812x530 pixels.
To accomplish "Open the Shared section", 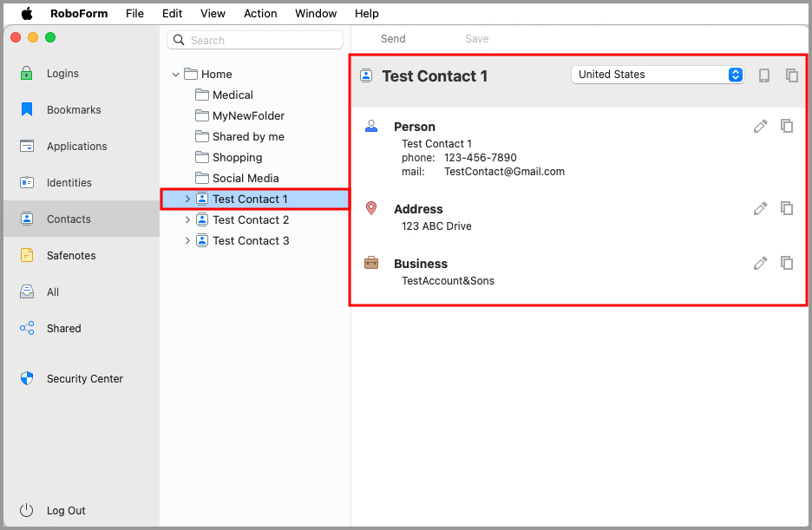I will (x=82, y=328).
